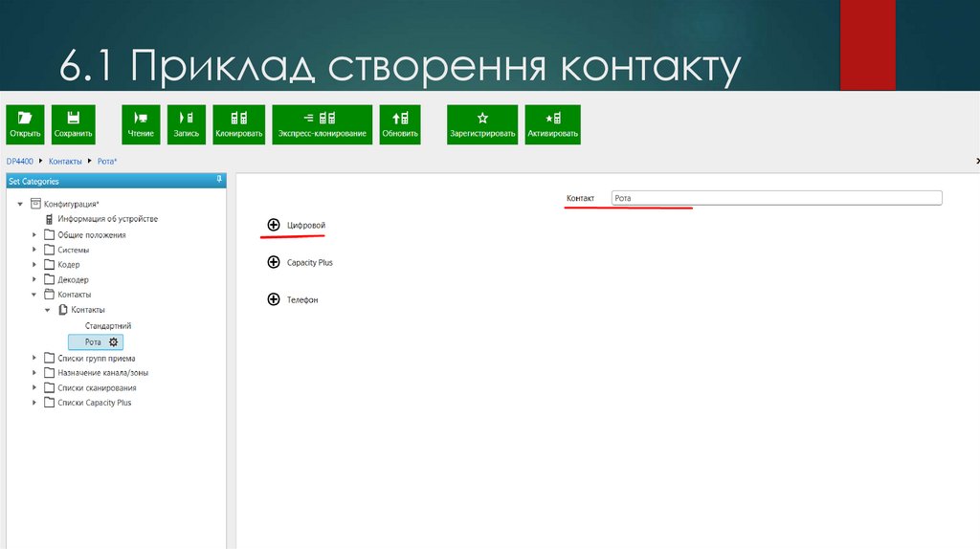Select Списки групп приема tree label
The image size is (980, 549).
coord(97,359)
